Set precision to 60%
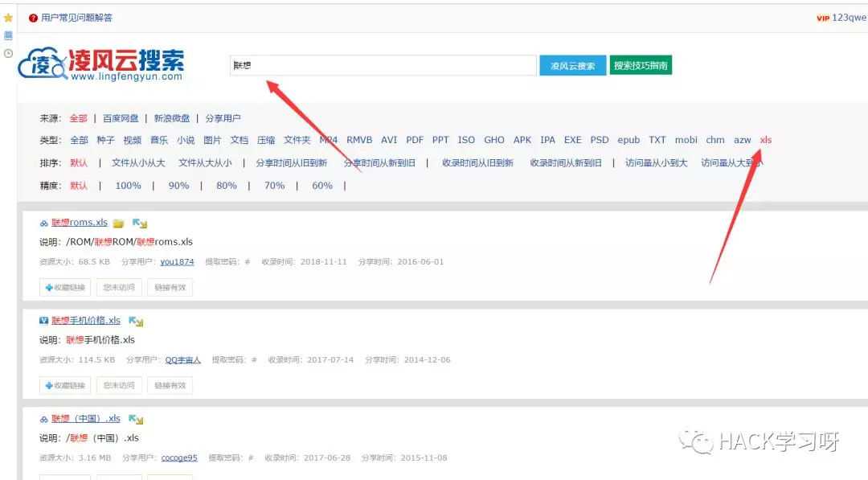Viewport: 868px width, 480px height. 322,186
